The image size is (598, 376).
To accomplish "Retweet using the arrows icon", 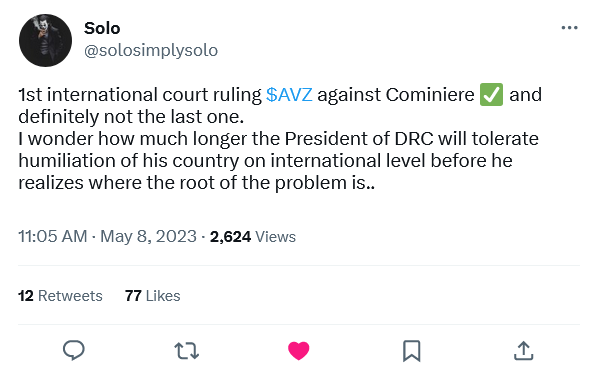I will (186, 351).
